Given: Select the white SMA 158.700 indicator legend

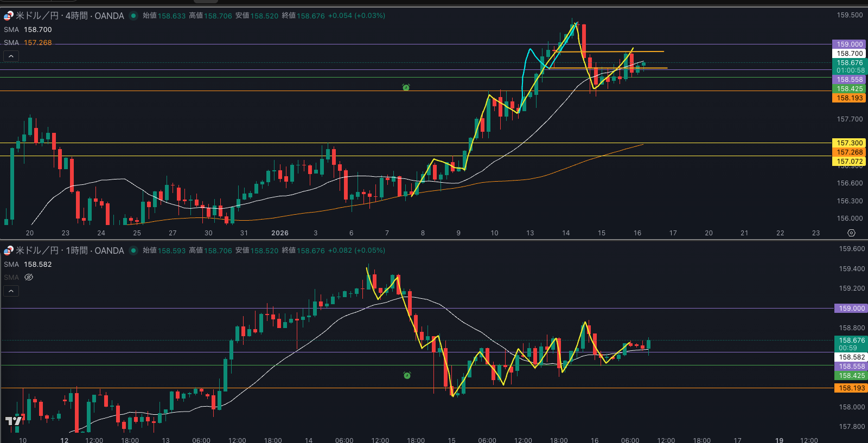Looking at the screenshot, I should 28,30.
